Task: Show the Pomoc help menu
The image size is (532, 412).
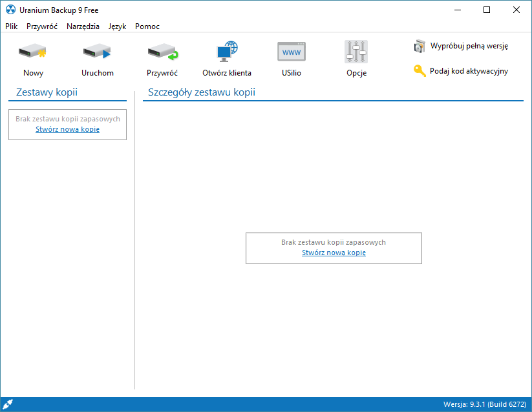Action: (147, 26)
